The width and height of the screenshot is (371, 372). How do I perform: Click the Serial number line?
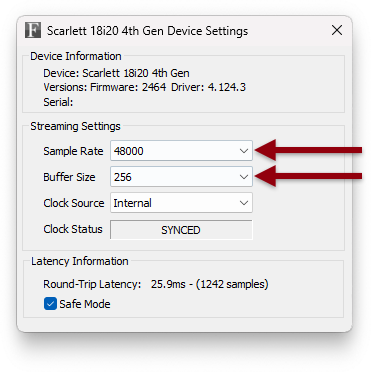click(x=58, y=102)
